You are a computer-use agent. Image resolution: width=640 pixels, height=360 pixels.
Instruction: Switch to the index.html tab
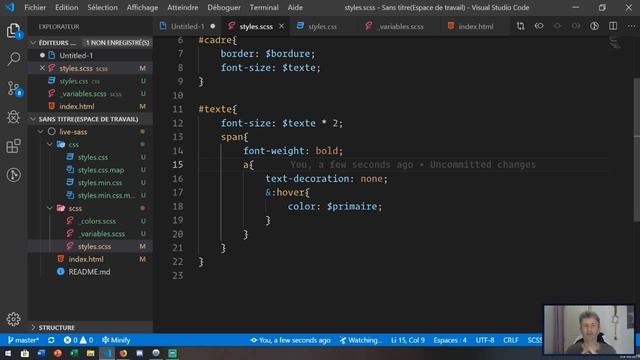click(x=475, y=26)
